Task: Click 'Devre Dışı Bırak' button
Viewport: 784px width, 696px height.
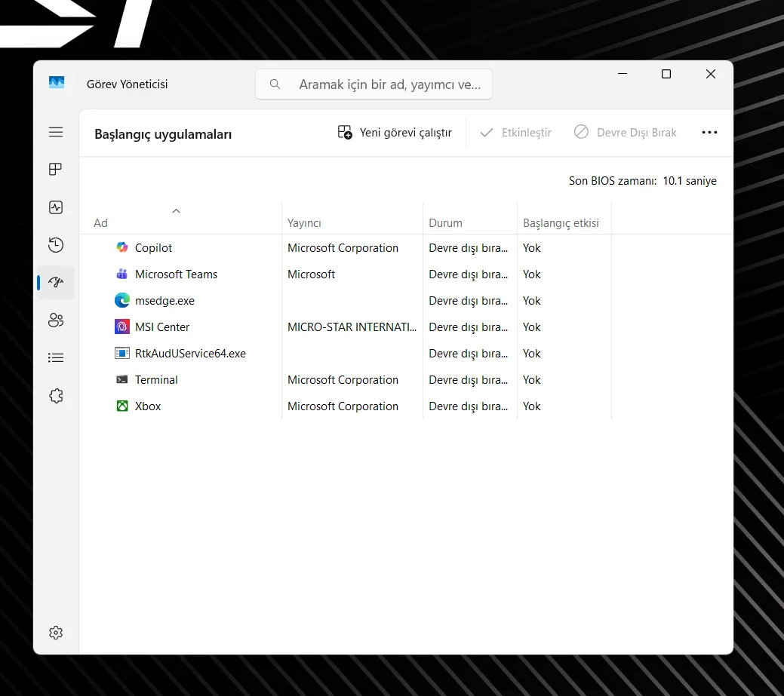Action: pyautogui.click(x=625, y=133)
